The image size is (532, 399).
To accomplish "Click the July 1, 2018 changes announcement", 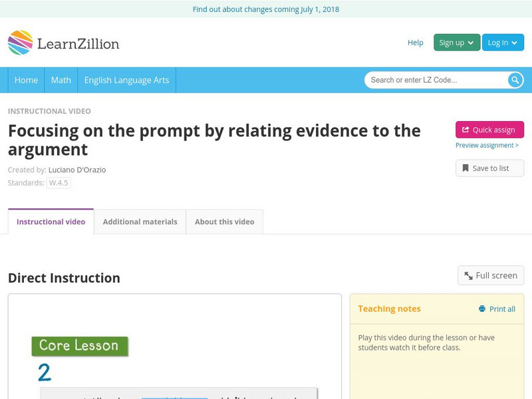I will click(x=266, y=9).
